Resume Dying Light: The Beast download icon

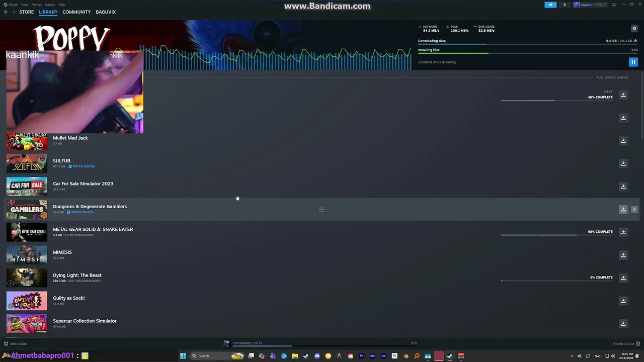coord(623,278)
